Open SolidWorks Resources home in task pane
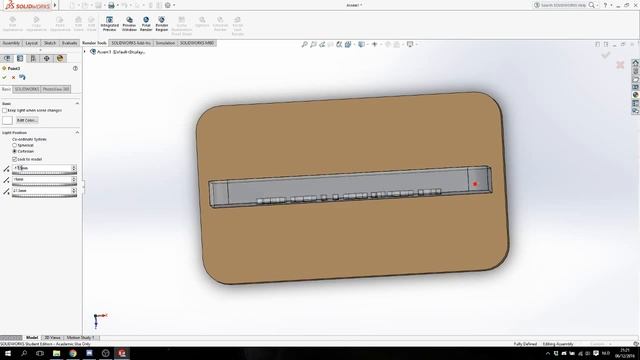The image size is (640, 360). (x=636, y=63)
